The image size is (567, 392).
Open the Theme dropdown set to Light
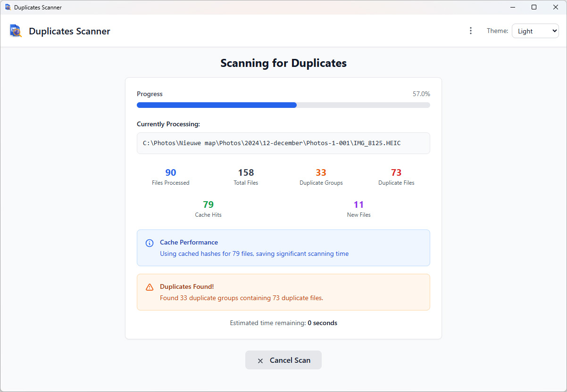click(x=535, y=31)
